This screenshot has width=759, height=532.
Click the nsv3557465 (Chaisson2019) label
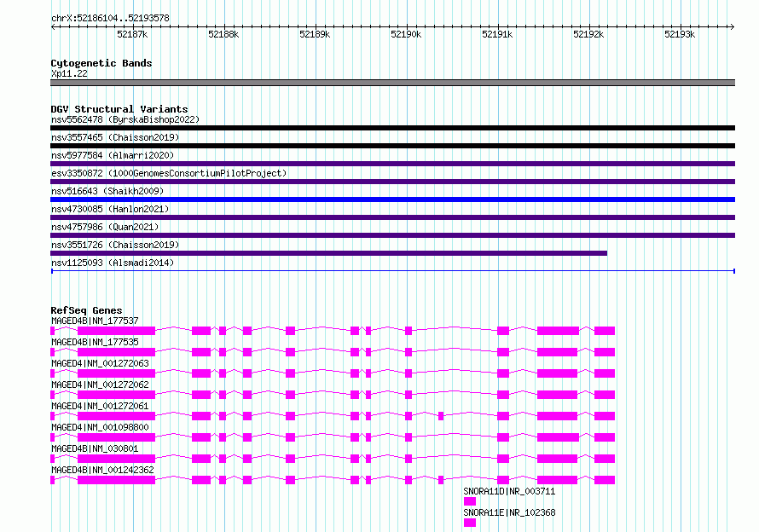point(115,137)
